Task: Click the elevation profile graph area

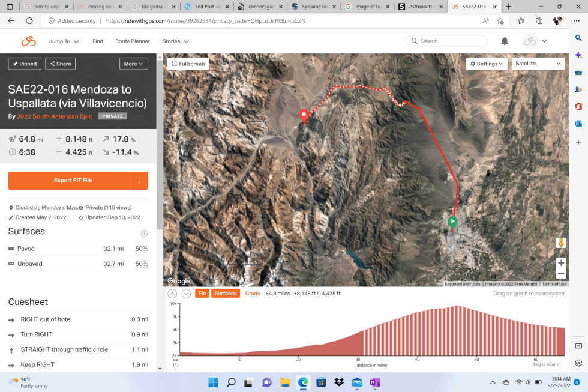Action: point(372,330)
